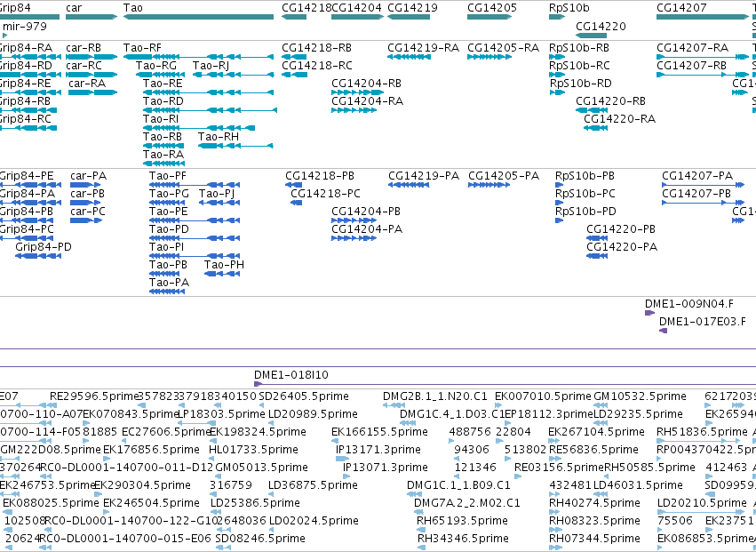The height and width of the screenshot is (552, 756).
Task: Click EST label DMG2B.1_1.N20.C1
Action: [x=435, y=396]
